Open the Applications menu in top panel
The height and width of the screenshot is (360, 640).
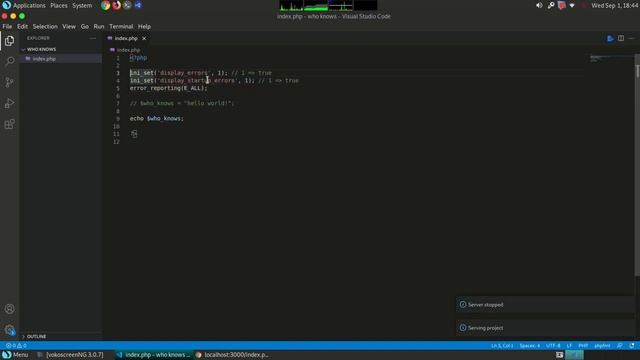coord(29,6)
